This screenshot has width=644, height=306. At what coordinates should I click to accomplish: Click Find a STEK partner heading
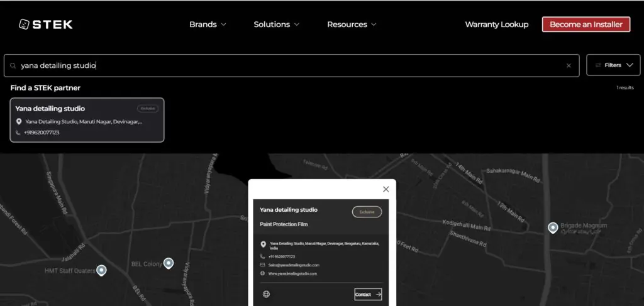coord(45,88)
